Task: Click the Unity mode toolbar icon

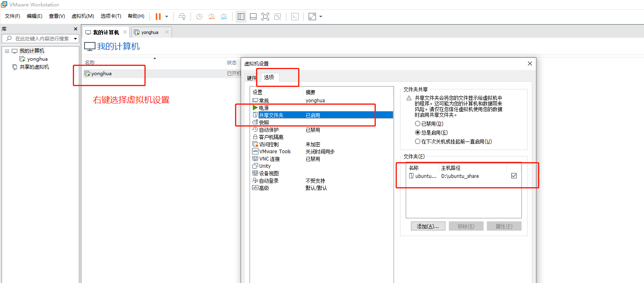Action: point(278,17)
